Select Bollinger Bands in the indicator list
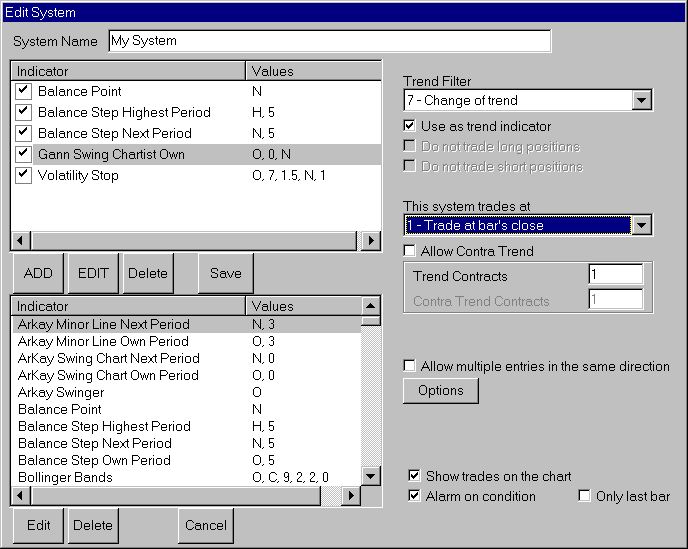Image resolution: width=688 pixels, height=549 pixels. click(65, 477)
